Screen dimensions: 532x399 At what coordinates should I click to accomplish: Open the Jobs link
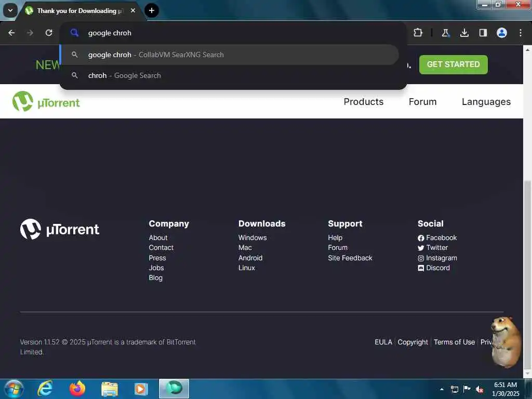point(156,268)
